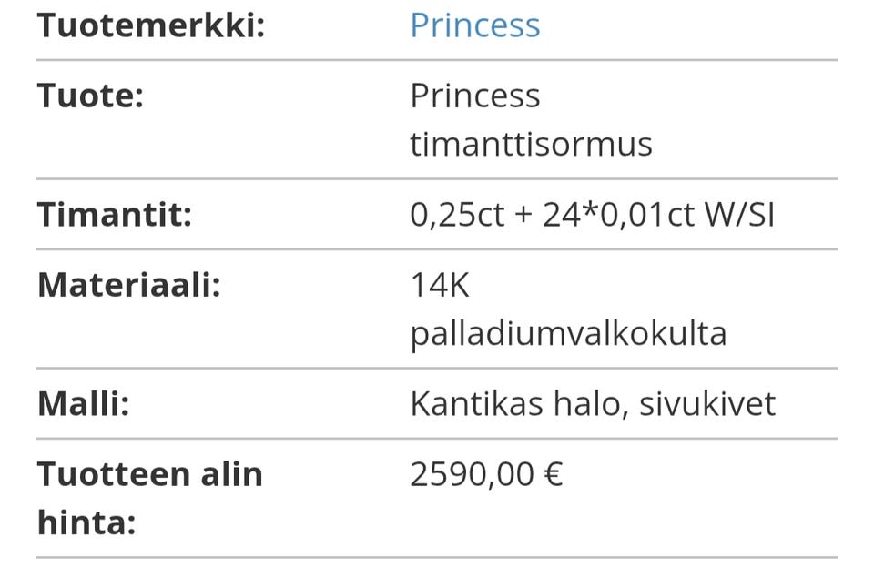874x588 pixels.
Task: Click the Malli label
Action: [x=83, y=404]
